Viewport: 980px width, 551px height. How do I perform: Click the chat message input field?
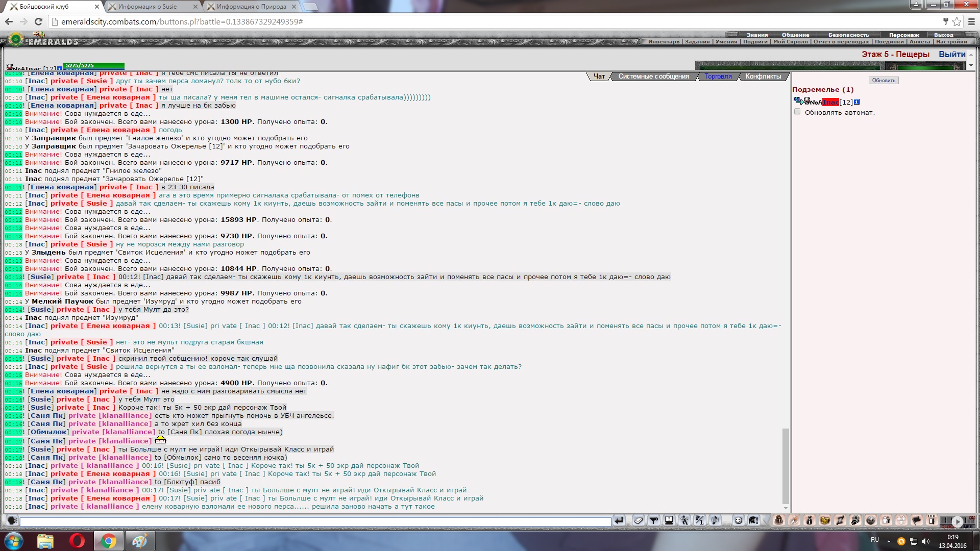click(x=315, y=521)
